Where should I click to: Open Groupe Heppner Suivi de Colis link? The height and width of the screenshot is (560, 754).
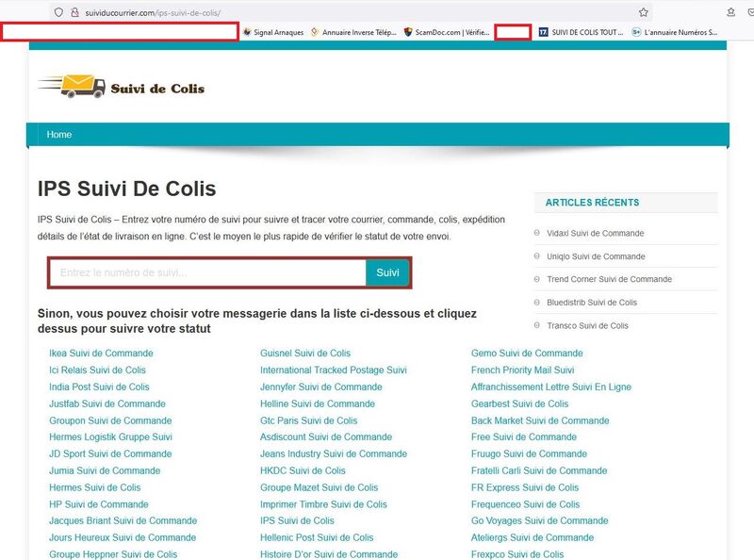113,554
